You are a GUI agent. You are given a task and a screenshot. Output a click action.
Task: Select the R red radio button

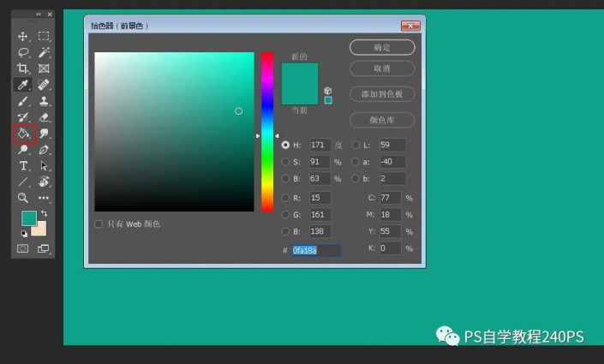pyautogui.click(x=285, y=198)
